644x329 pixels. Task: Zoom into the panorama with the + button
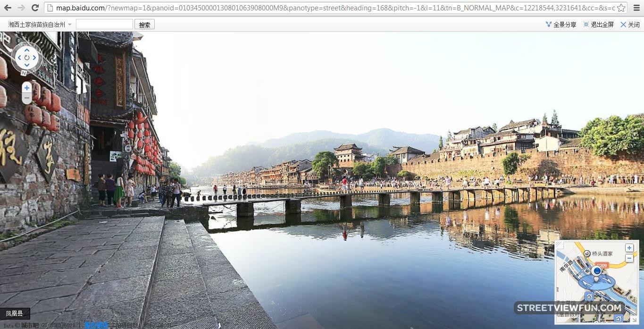26,87
